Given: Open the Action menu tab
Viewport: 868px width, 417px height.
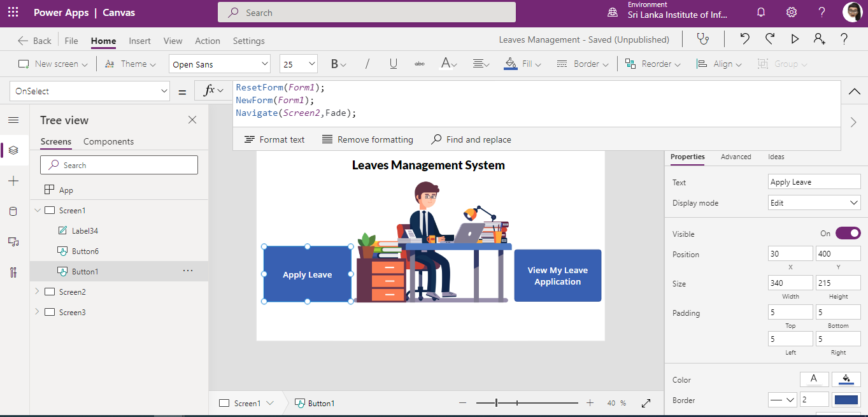Looking at the screenshot, I should tap(208, 41).
